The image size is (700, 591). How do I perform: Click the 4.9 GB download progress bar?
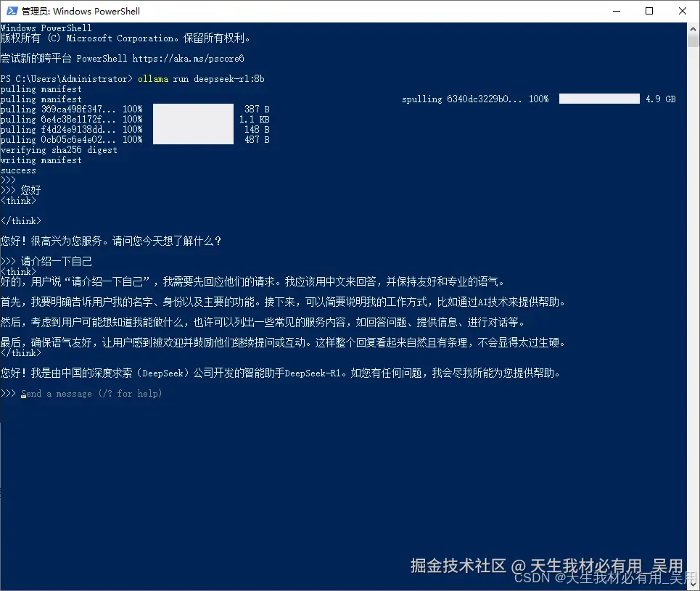[x=598, y=98]
